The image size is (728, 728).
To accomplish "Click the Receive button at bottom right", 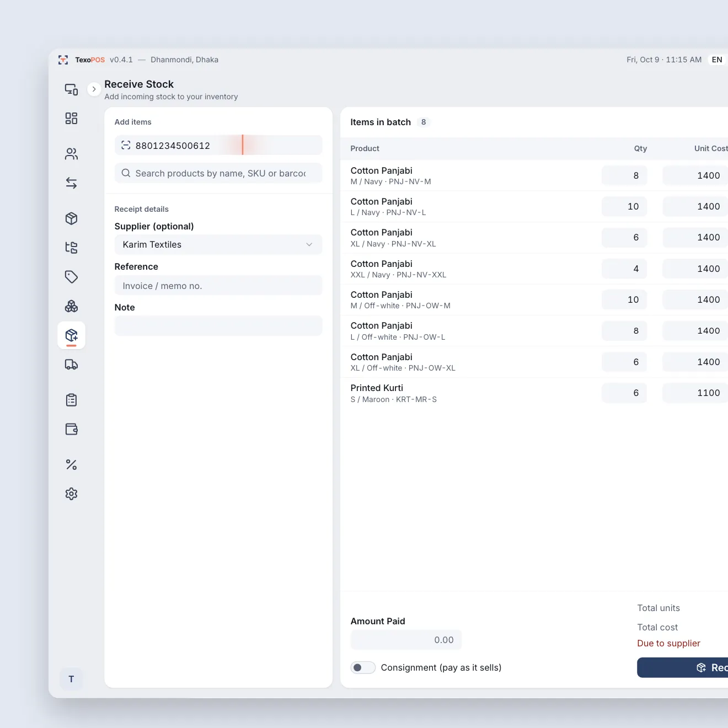I will [x=683, y=667].
